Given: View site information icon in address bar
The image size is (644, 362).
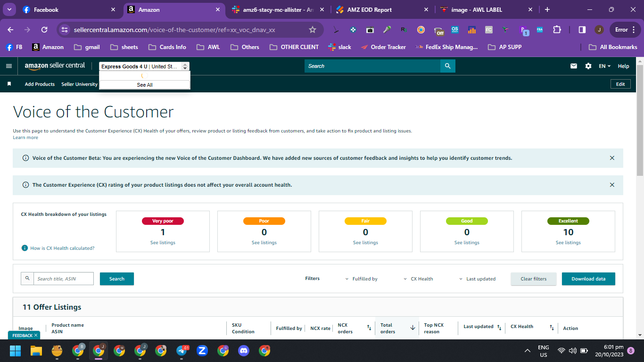Looking at the screenshot, I should [65, 30].
